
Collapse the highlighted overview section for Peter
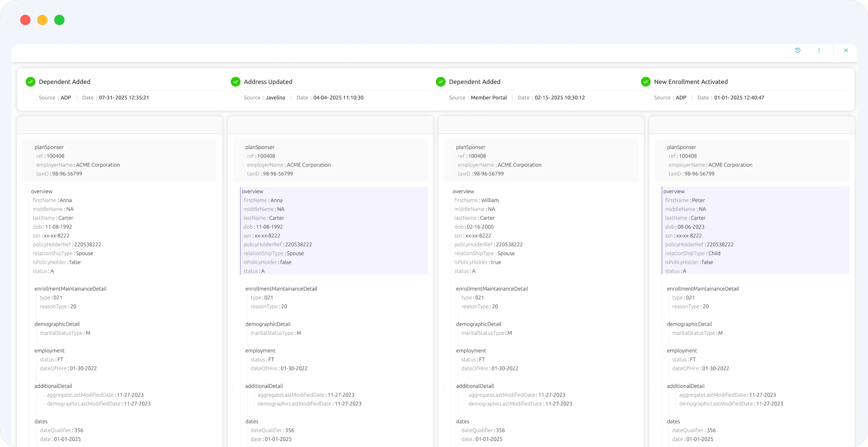674,191
